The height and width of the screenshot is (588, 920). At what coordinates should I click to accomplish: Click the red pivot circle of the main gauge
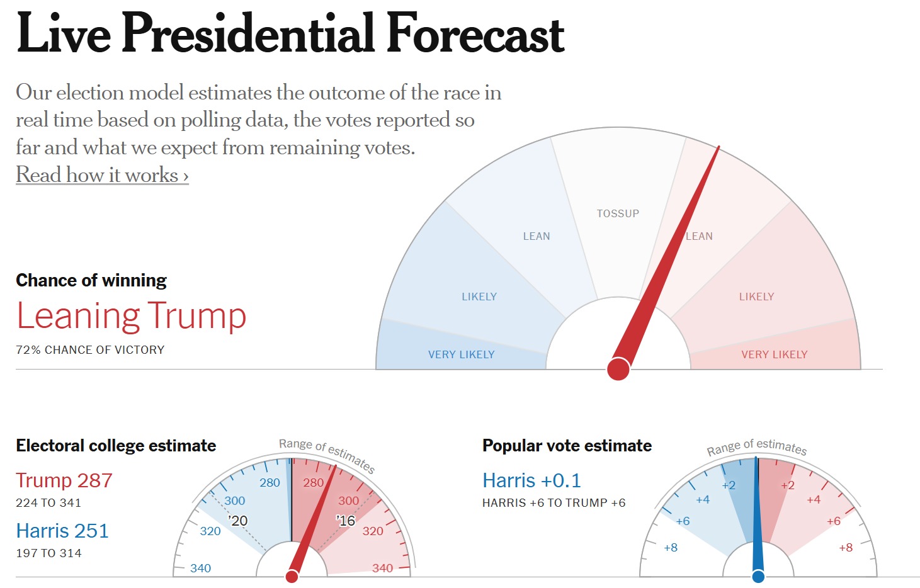618,369
